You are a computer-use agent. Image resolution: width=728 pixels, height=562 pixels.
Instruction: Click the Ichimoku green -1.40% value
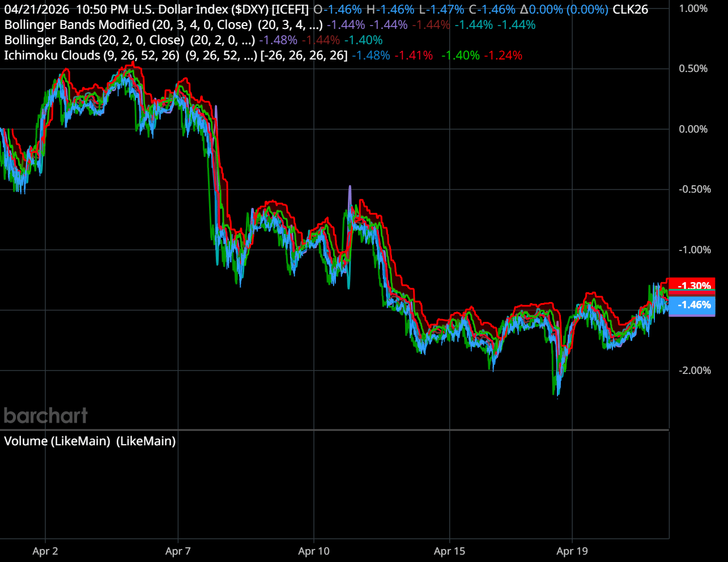[460, 56]
